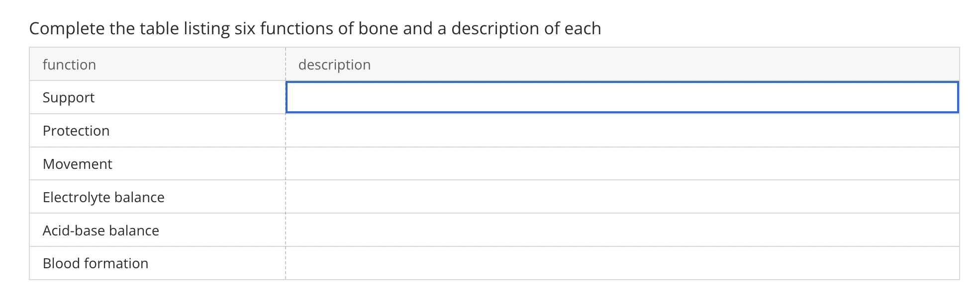Select the Electrolyte balance function label
Image resolution: width=980 pixels, height=301 pixels.
pyautogui.click(x=103, y=197)
